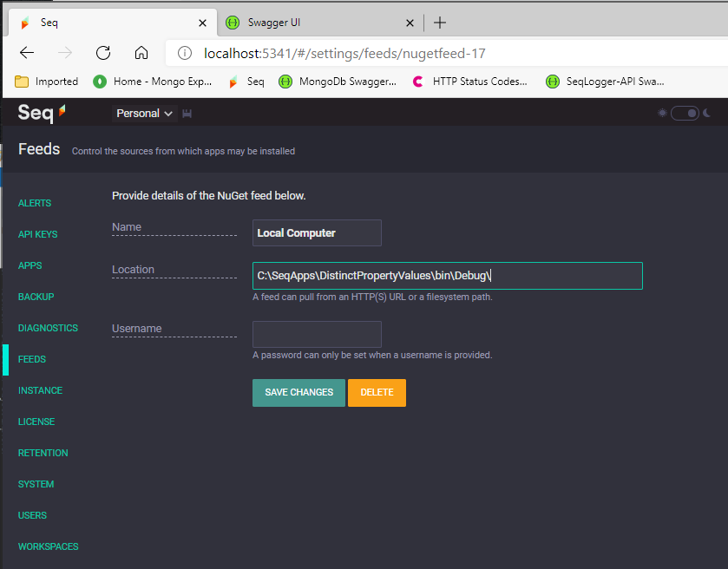Viewport: 728px width, 569px height.
Task: Open the API KEYS settings section
Action: coord(37,234)
